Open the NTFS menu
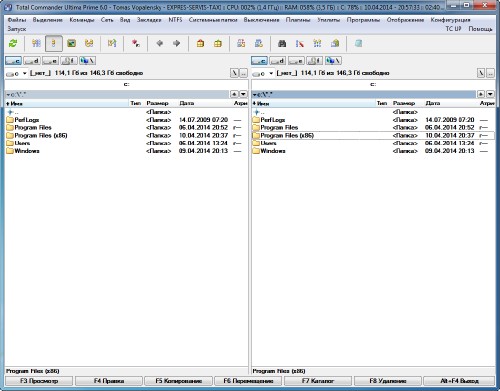The image size is (500, 391). pyautogui.click(x=175, y=20)
